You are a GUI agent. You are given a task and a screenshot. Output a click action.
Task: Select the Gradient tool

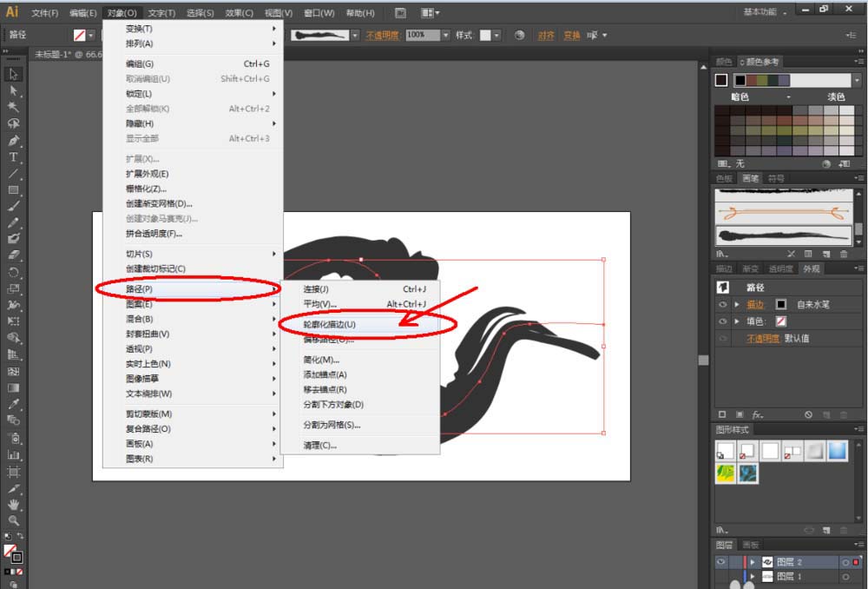[x=14, y=387]
